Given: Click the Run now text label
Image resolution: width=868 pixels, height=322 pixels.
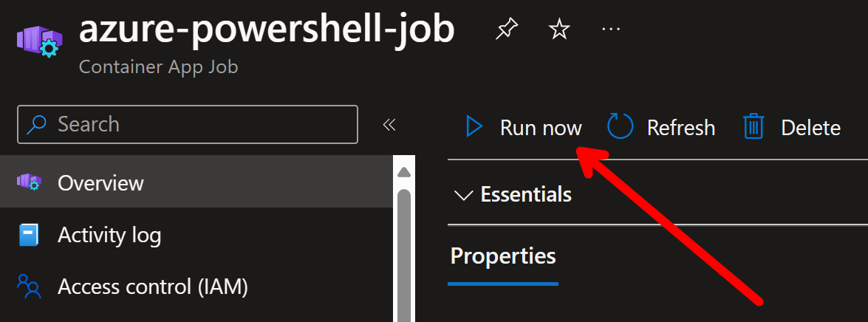Looking at the screenshot, I should click(x=541, y=128).
